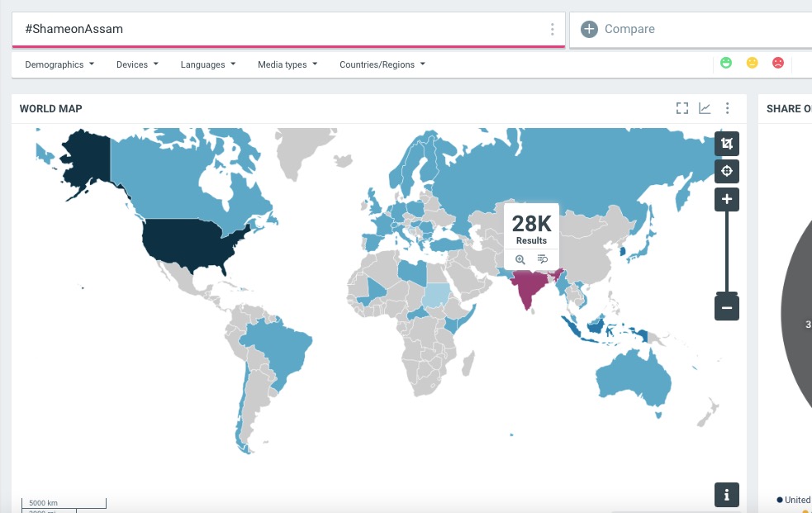Screen dimensions: 812x513
Task: Open the 28K results list icon
Action: 543,259
